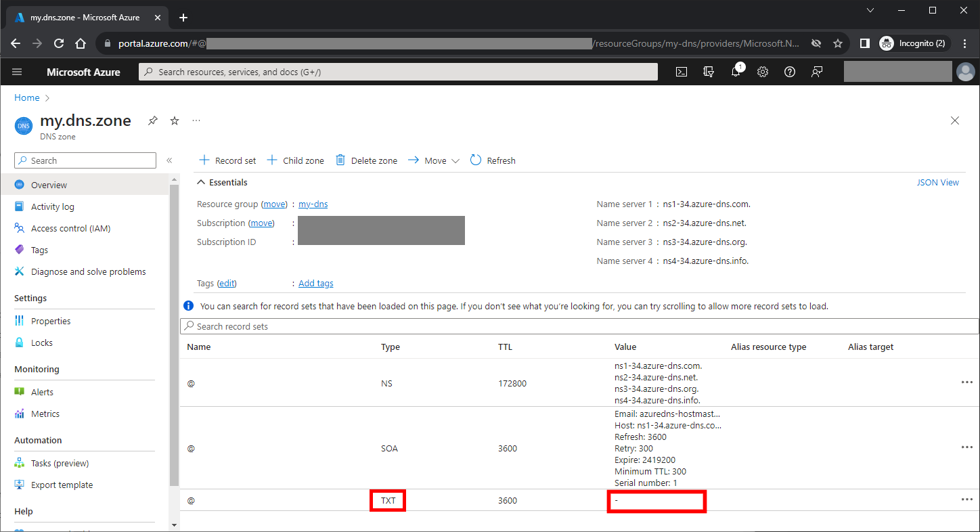Open the Cloud Shell terminal

tap(681, 71)
